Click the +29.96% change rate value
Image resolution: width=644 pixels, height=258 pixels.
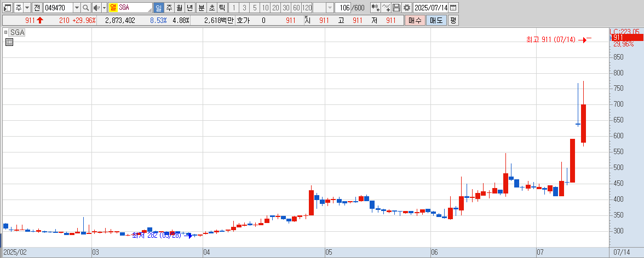pos(83,21)
